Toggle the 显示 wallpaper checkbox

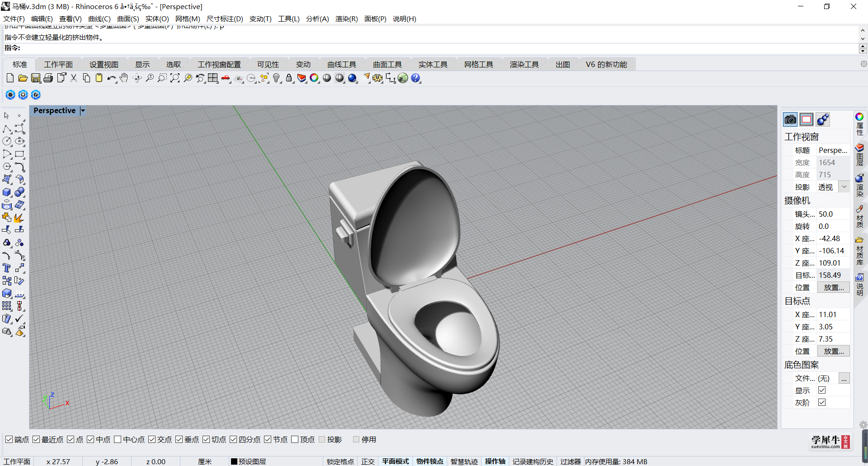tap(822, 390)
